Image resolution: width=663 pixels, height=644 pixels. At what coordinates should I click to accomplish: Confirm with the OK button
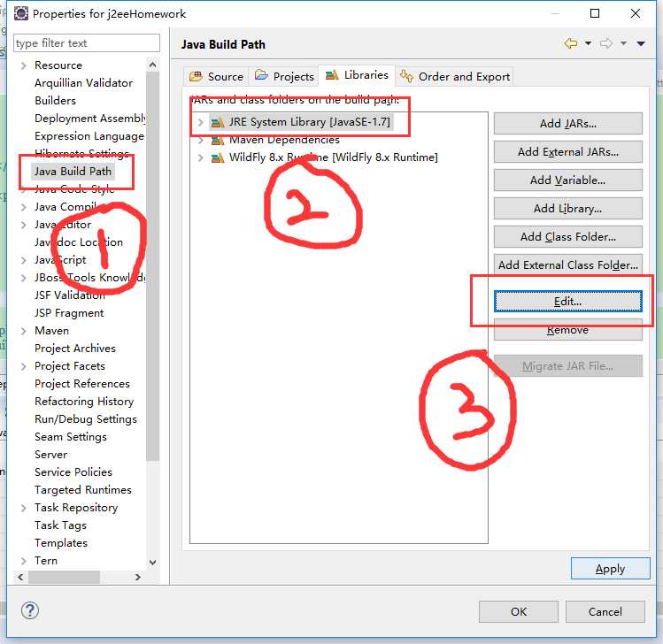tap(519, 611)
